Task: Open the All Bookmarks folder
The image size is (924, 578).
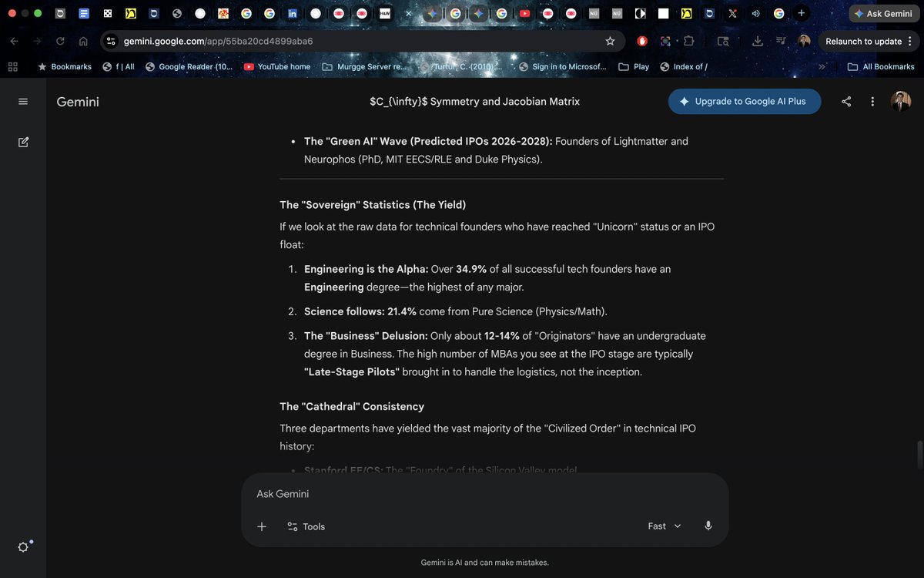Action: point(881,67)
